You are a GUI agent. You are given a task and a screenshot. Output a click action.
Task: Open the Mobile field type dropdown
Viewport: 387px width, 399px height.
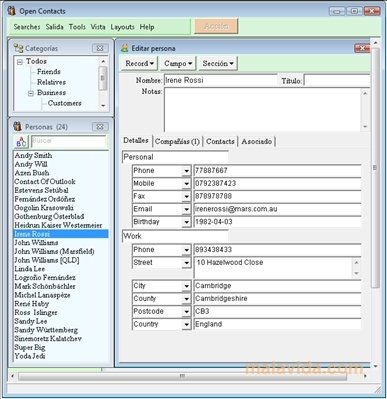point(186,184)
